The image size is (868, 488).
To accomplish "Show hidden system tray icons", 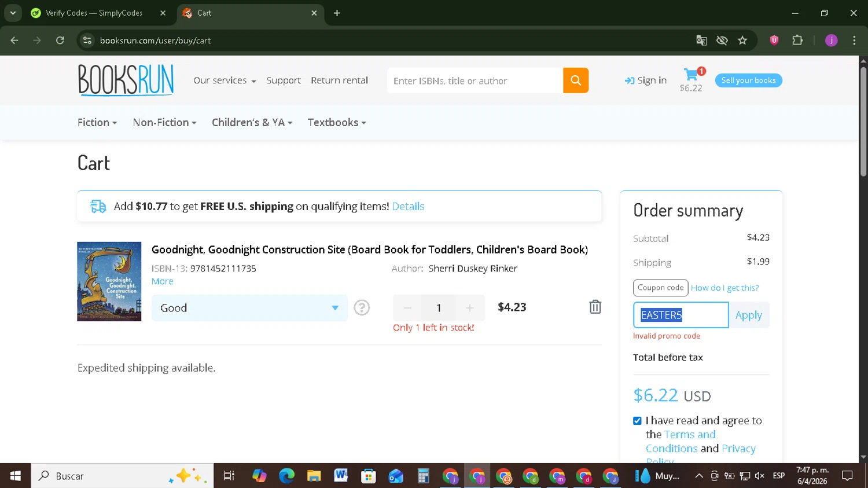I will [699, 476].
